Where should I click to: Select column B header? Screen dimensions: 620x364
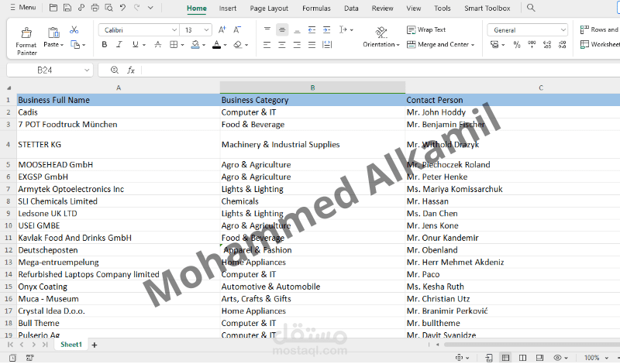[312, 88]
